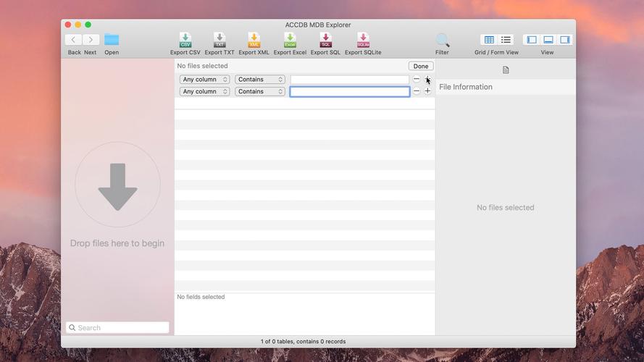
Task: Open second row Contains dropdown
Action: click(260, 91)
